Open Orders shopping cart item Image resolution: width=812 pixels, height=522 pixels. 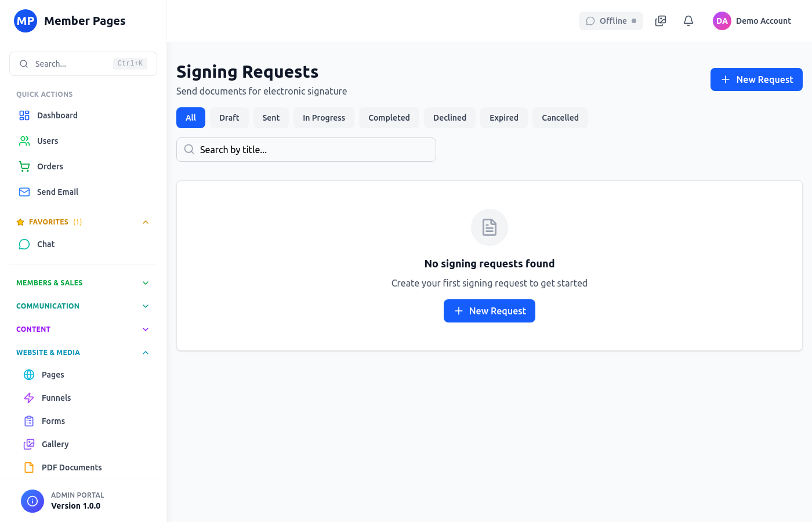pyautogui.click(x=50, y=166)
